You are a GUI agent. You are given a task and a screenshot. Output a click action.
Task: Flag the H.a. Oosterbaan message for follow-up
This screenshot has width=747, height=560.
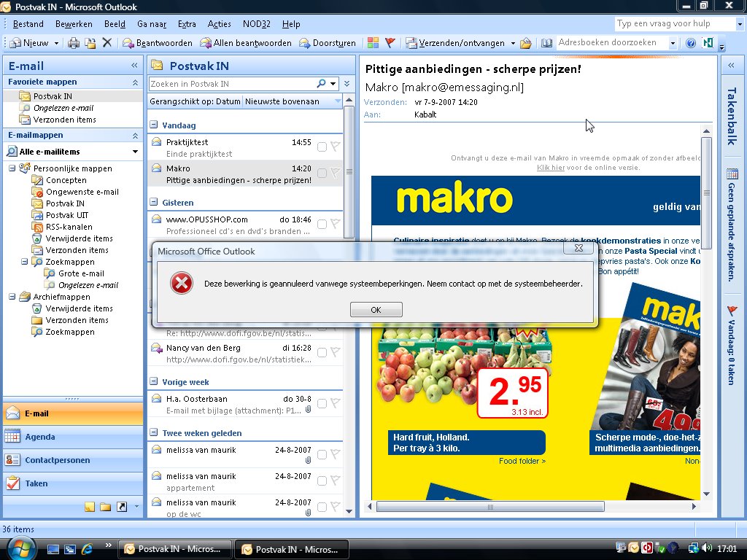(336, 403)
